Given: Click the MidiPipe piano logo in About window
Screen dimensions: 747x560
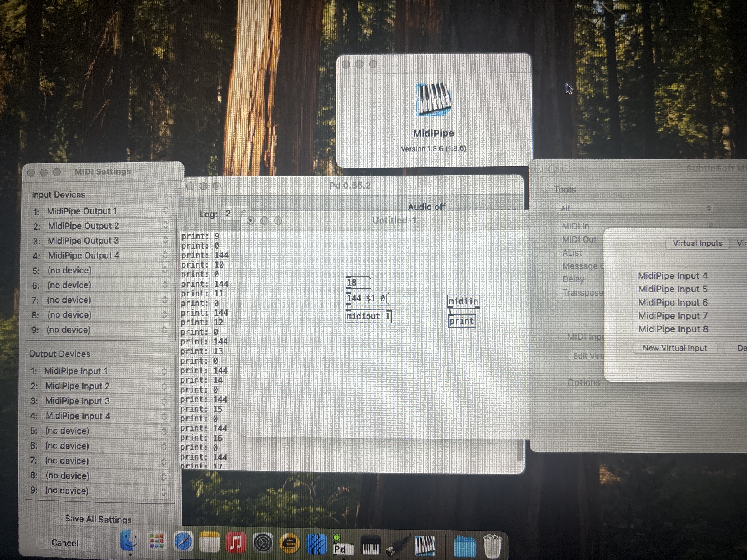Looking at the screenshot, I should coord(434,100).
